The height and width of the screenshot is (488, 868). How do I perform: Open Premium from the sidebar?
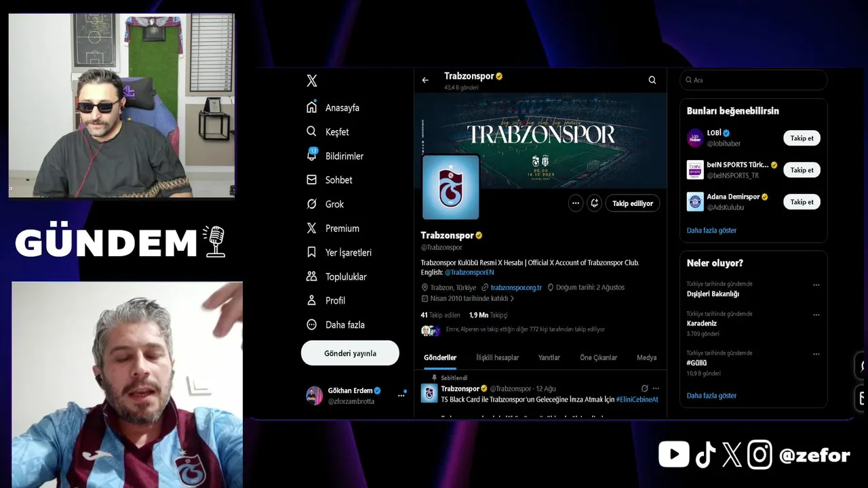pos(333,228)
